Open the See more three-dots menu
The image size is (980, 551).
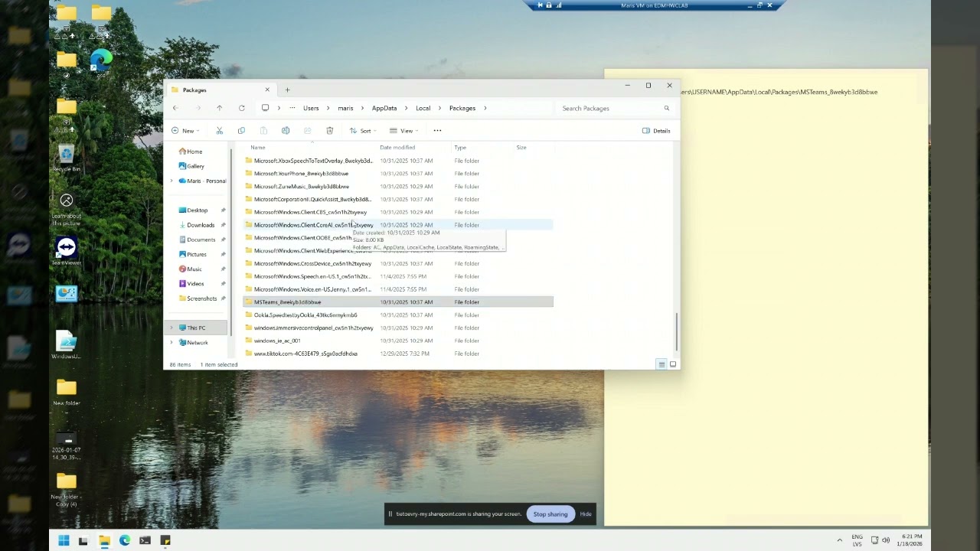pyautogui.click(x=437, y=131)
